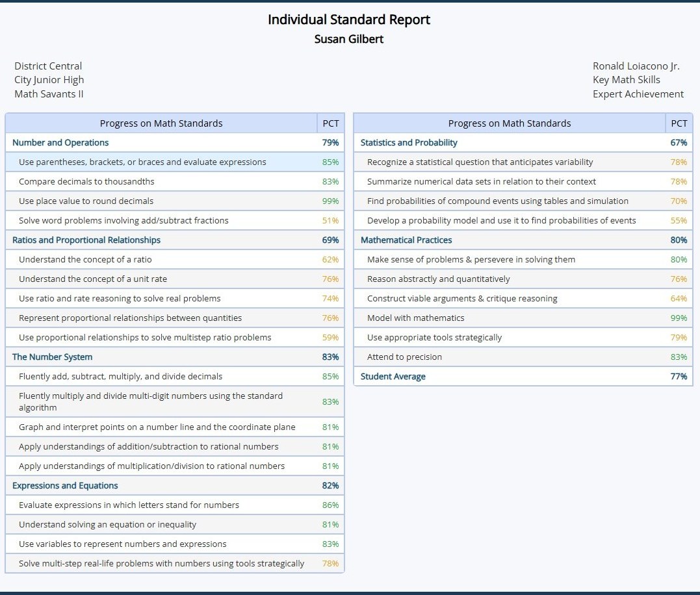Click the 67% Statistics and Probability score

click(679, 142)
